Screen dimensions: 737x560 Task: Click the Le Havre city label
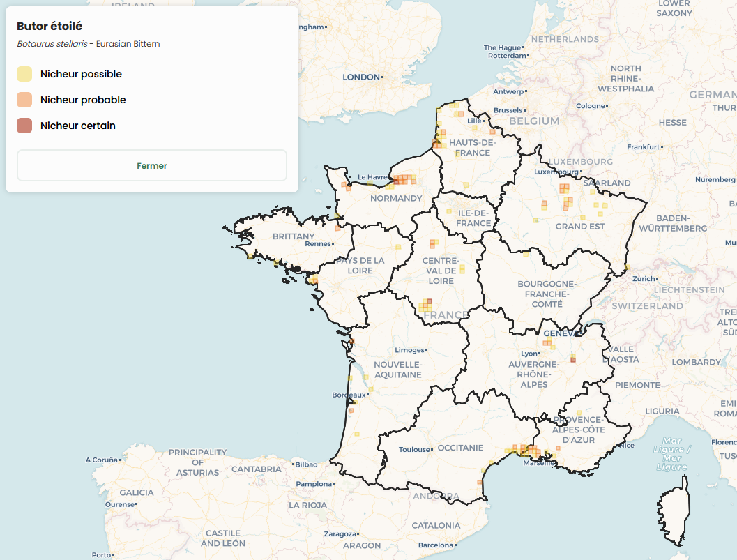372,177
